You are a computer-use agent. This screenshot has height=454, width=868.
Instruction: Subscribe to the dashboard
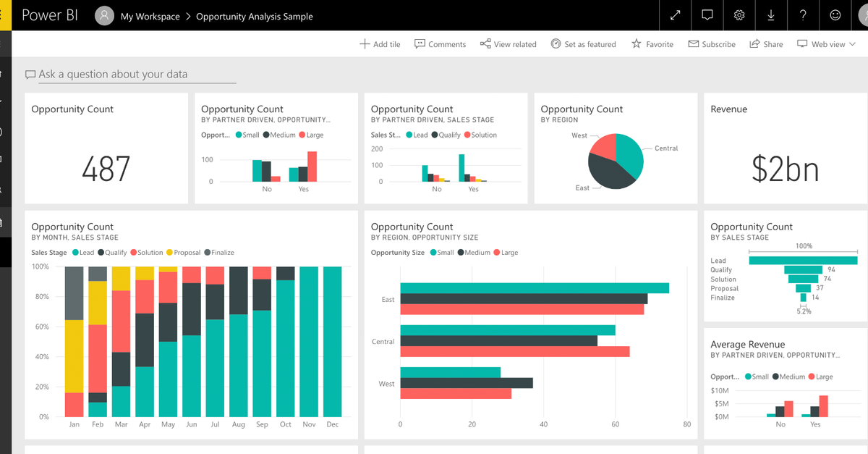(x=712, y=44)
